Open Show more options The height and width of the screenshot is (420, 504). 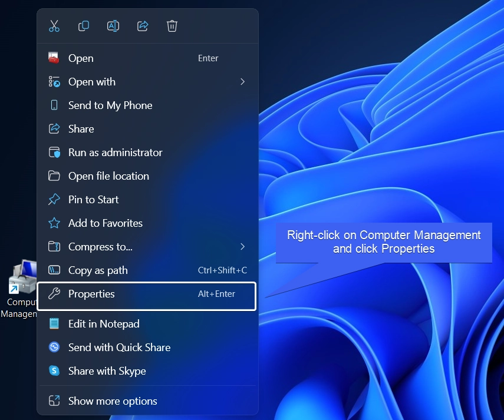(147, 401)
